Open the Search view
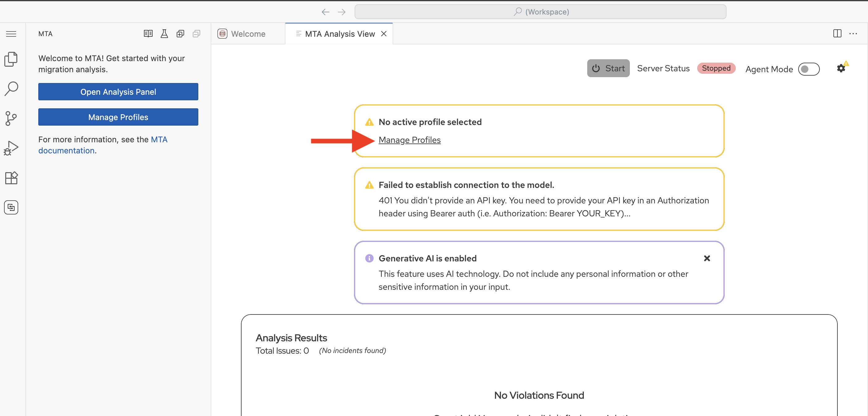 click(x=11, y=89)
